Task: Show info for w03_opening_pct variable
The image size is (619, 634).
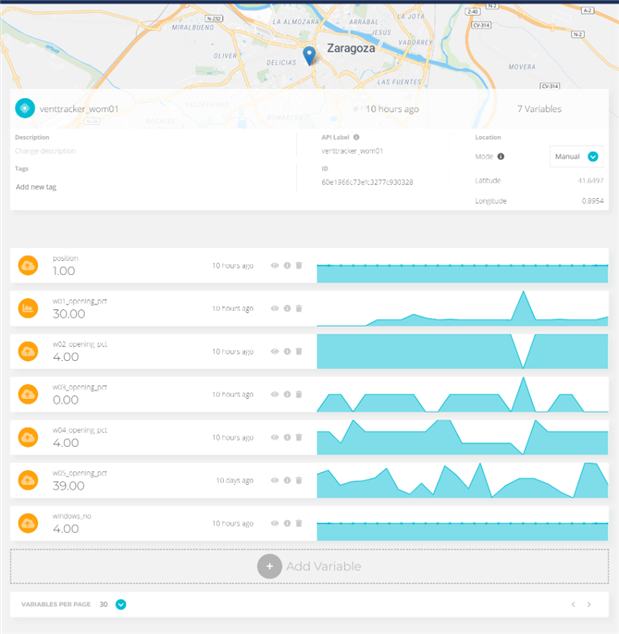Action: pos(287,394)
